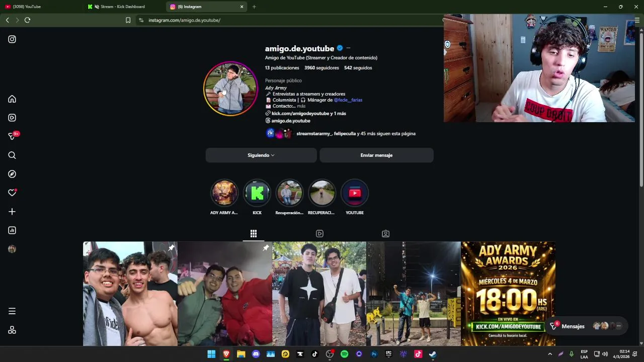This screenshot has height=362, width=644.
Task: Click the Enviar mensaje button
Action: 376,155
